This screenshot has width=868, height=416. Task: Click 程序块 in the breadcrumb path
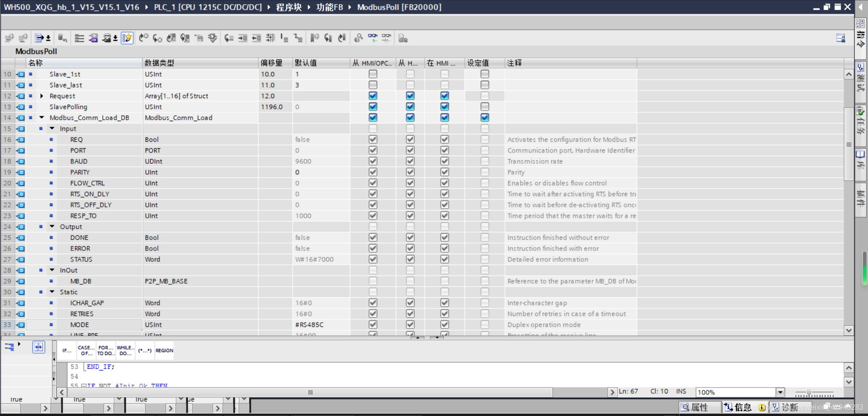[289, 7]
